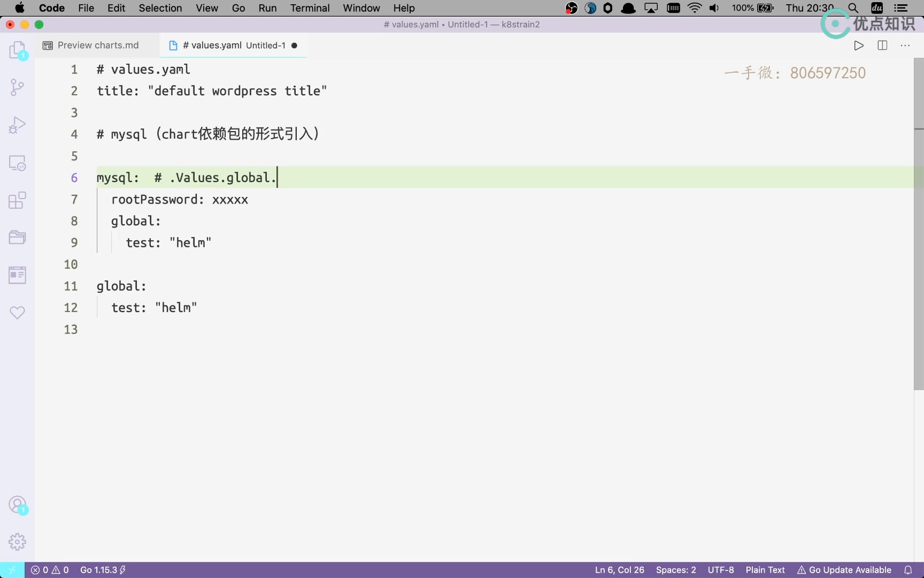Open the Manage gear icon
The image size is (924, 578).
17,542
